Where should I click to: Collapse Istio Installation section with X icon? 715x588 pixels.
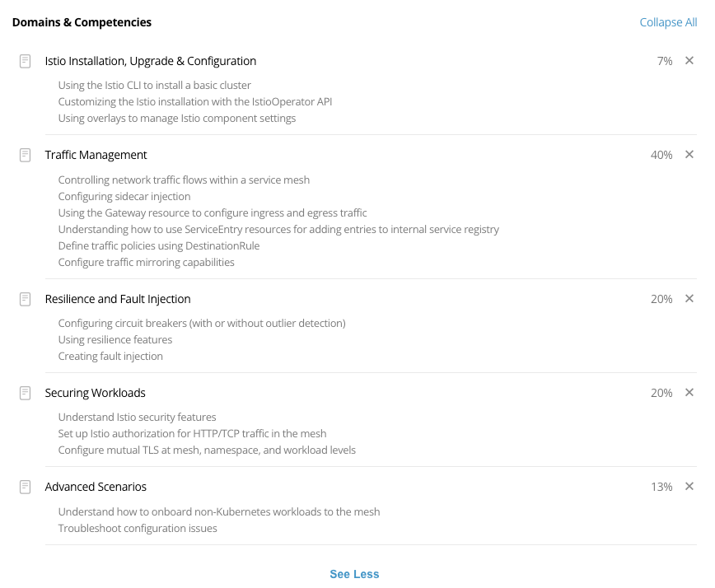[689, 61]
